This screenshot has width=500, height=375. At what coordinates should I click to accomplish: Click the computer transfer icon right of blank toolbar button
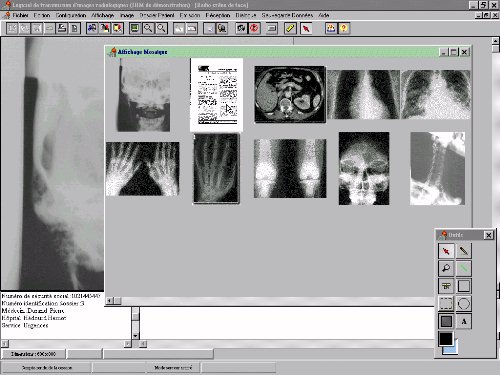pyautogui.click(x=222, y=28)
